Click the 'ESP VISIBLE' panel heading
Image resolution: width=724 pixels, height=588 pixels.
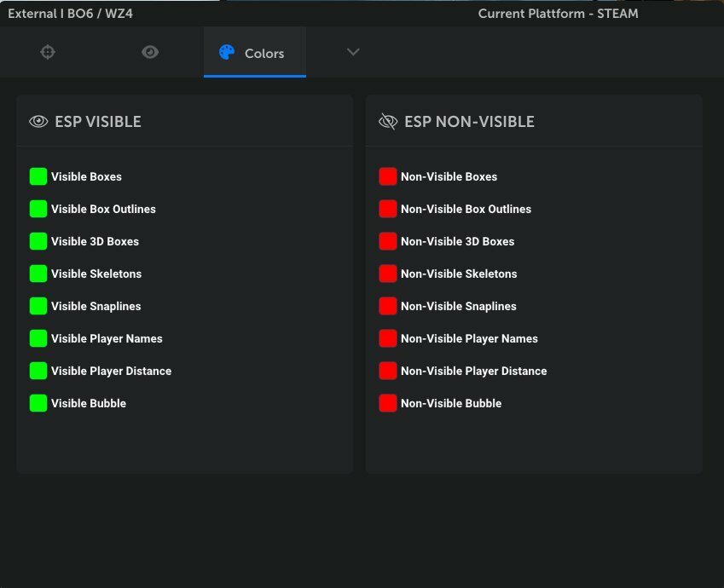98,121
